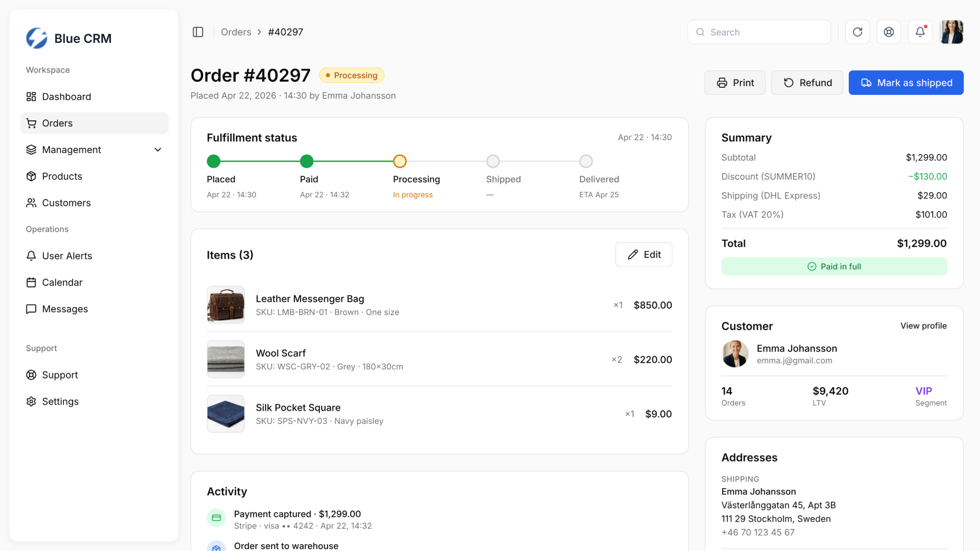This screenshot has width=980, height=551.
Task: Click the Paid in full banner
Action: (834, 267)
